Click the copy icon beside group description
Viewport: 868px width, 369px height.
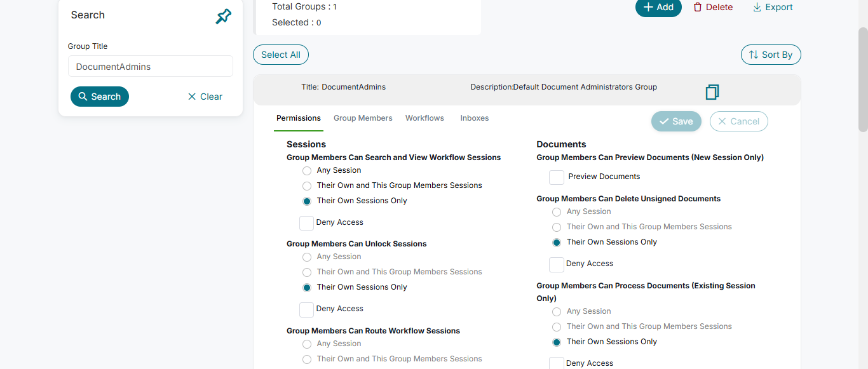pyautogui.click(x=712, y=92)
